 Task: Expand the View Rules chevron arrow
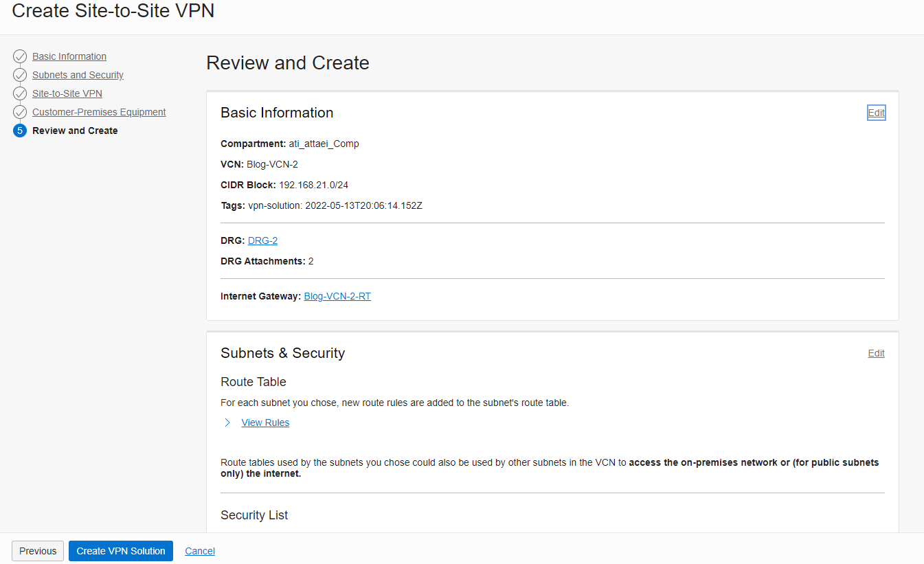point(227,422)
